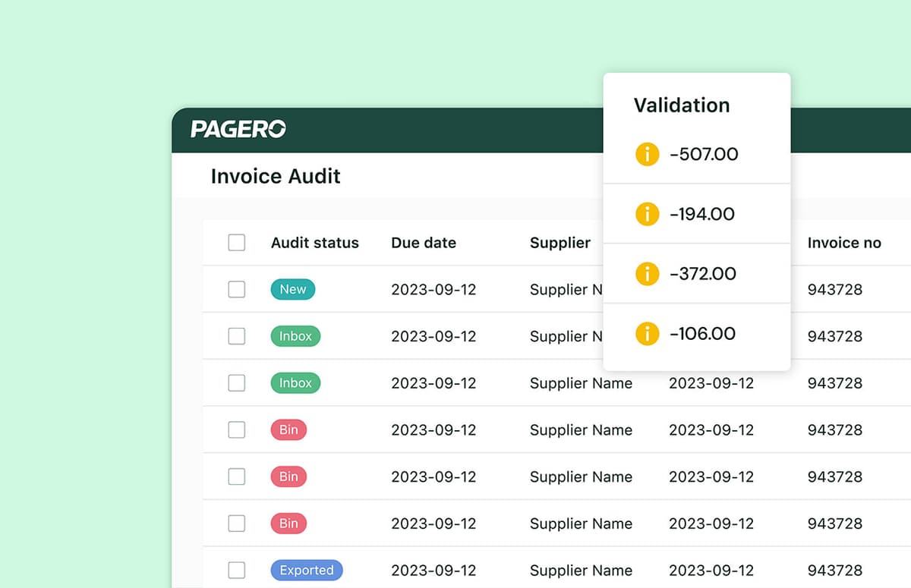Click the warning icon next to -507.00
The width and height of the screenshot is (911, 588).
click(647, 154)
